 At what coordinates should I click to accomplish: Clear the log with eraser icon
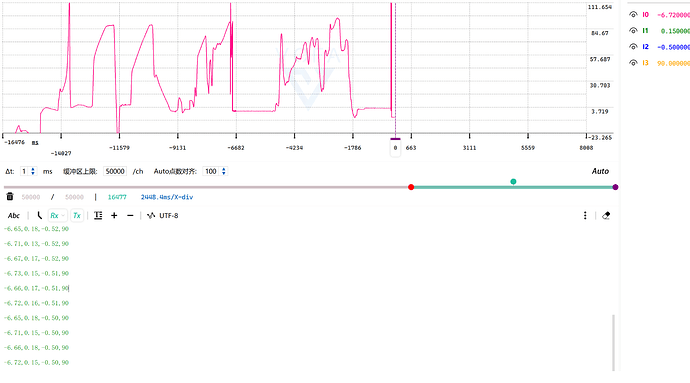(x=606, y=215)
